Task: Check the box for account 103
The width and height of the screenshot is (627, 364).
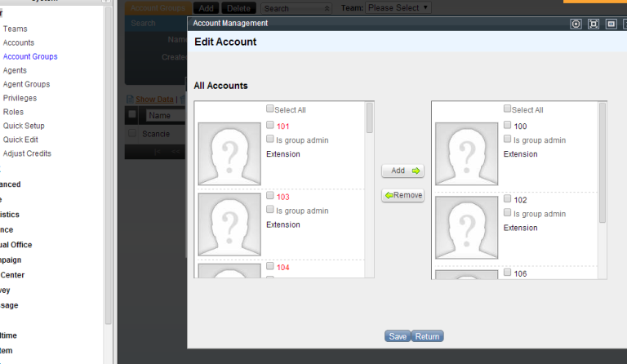Action: 270,196
